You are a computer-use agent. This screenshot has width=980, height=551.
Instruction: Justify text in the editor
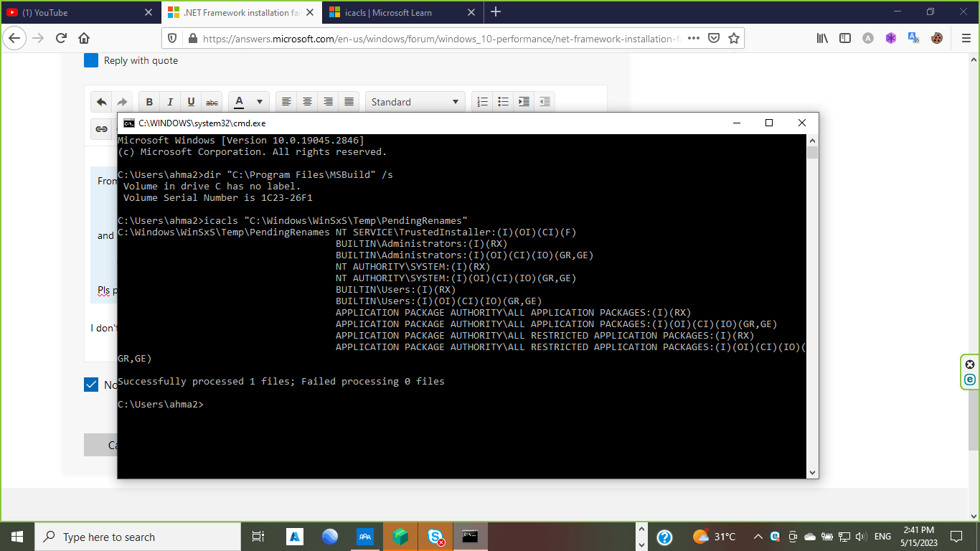pos(349,102)
